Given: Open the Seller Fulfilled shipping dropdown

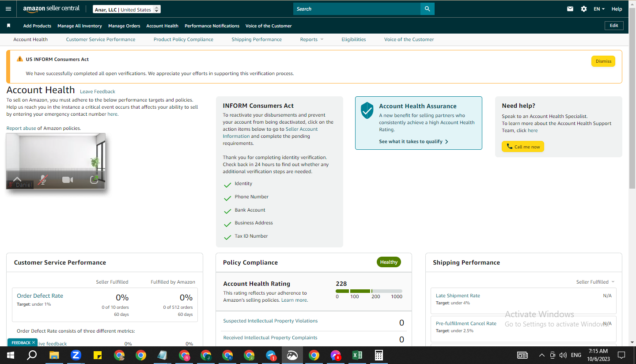Looking at the screenshot, I should click(595, 282).
